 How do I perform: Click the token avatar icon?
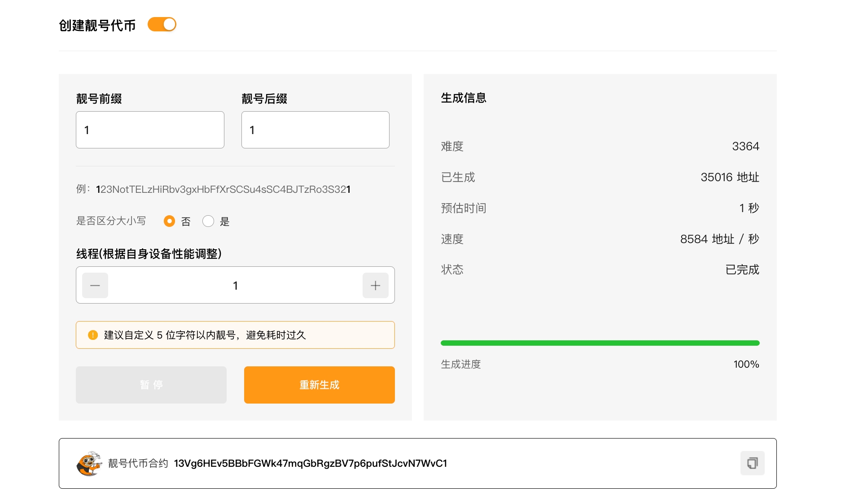(89, 464)
